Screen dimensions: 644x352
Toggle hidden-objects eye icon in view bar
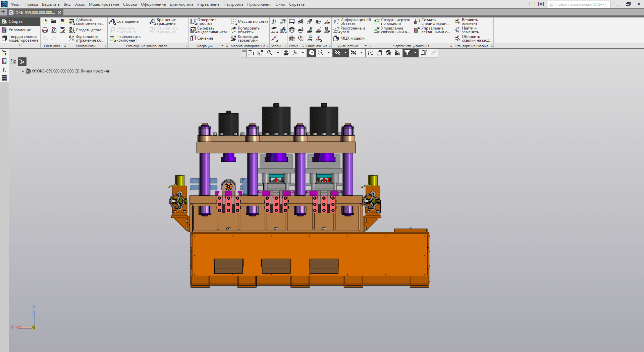(x=337, y=53)
